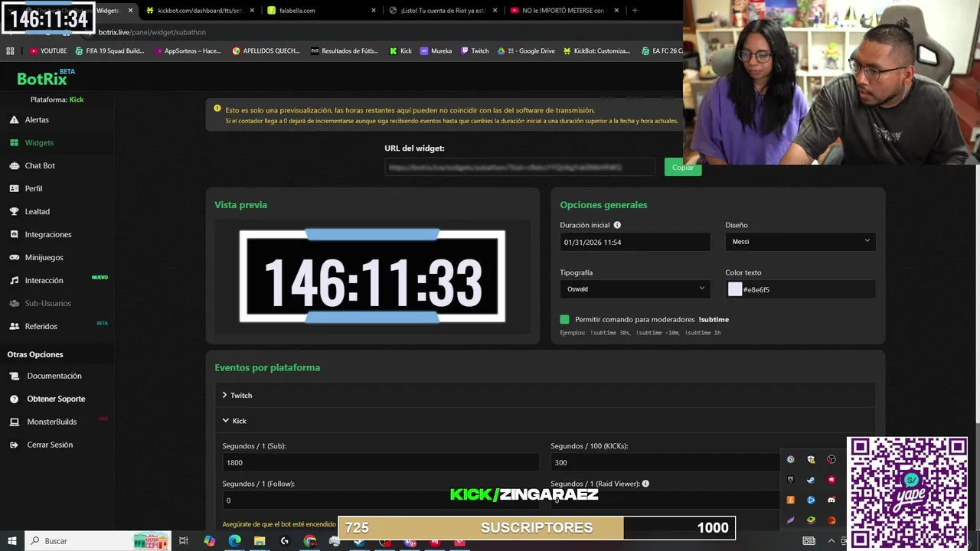
Task: Open the Windows Start menu
Action: (x=12, y=541)
